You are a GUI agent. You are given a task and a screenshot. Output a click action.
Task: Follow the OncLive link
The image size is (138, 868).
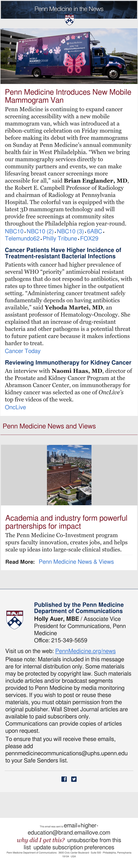pyautogui.click(x=15, y=407)
